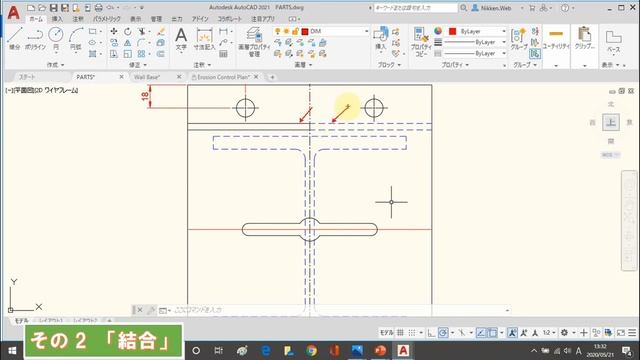Click the ViewCube 上 (Top) face
640x360 pixels.
[611, 122]
